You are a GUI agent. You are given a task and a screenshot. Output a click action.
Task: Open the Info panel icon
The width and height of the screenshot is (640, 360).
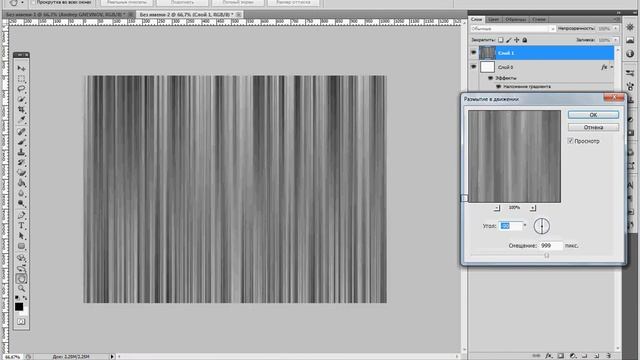click(x=630, y=53)
